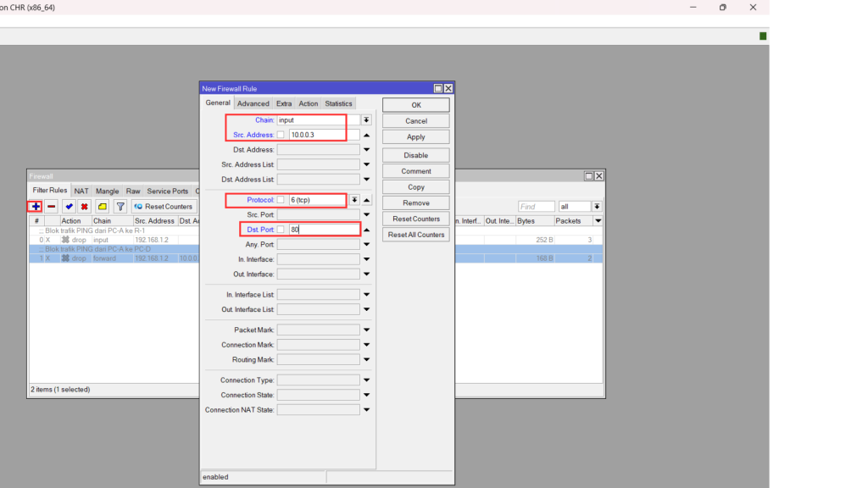Select the NAT tab in Firewall window
The height and width of the screenshot is (488, 868).
click(x=81, y=191)
